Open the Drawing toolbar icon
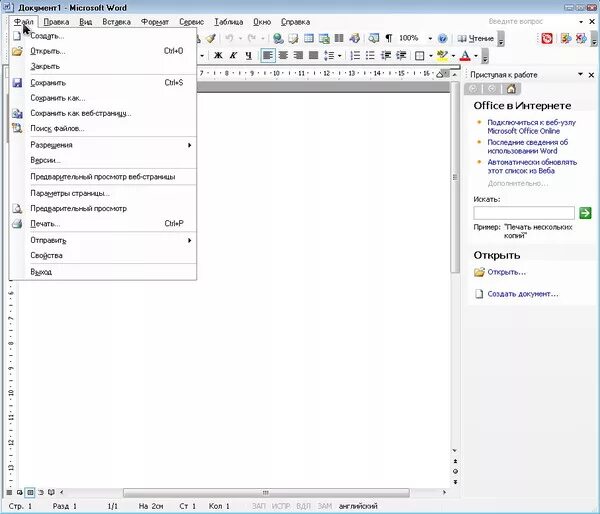 click(354, 38)
